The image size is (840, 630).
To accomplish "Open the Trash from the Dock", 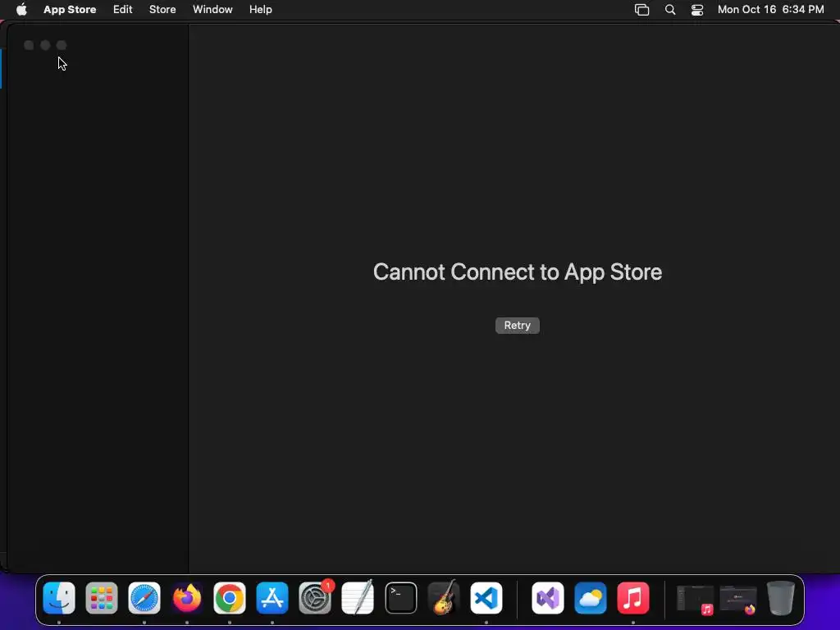I will pyautogui.click(x=781, y=598).
